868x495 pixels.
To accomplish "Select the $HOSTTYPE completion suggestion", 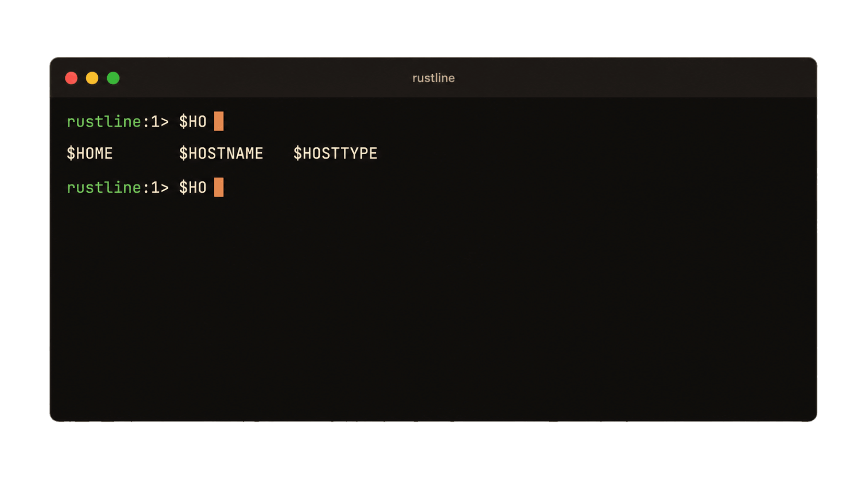I will pos(335,154).
